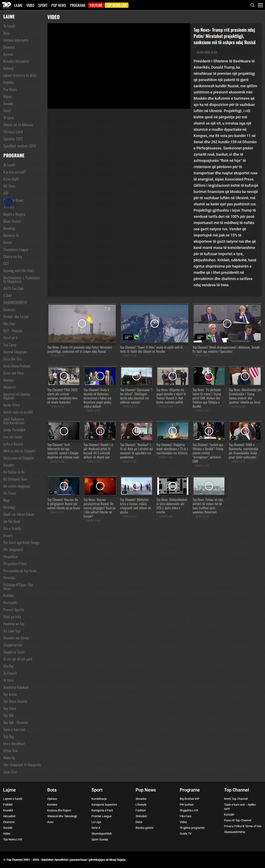Click the main black video player

119,66
